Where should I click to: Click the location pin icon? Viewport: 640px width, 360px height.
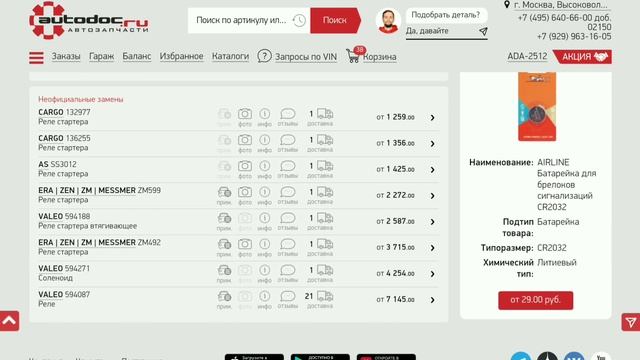point(507,4)
